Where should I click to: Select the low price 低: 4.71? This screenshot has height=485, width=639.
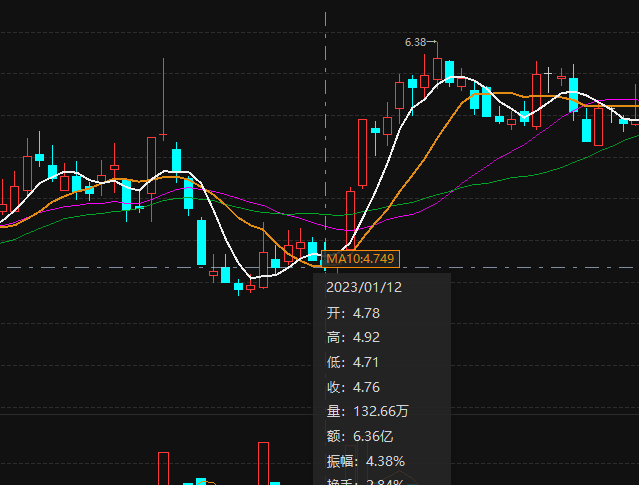coord(353,362)
